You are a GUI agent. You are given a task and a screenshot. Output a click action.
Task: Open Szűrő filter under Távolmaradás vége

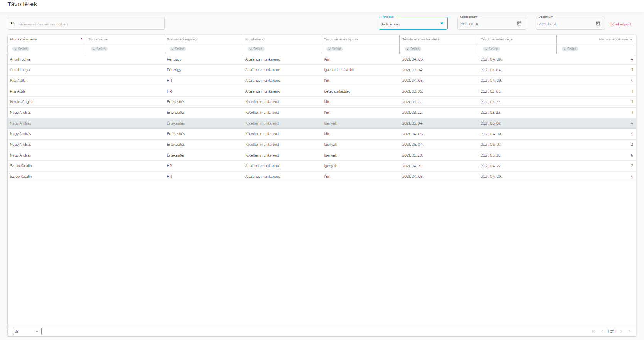coord(492,49)
